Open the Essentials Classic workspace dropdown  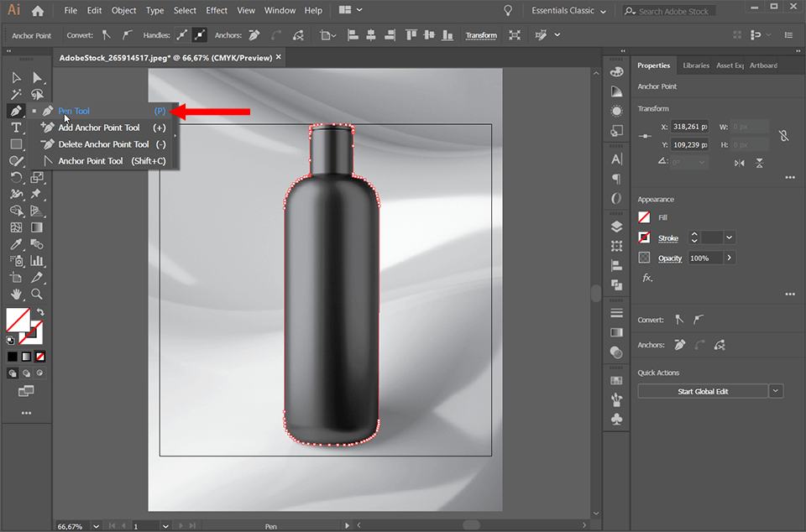569,11
